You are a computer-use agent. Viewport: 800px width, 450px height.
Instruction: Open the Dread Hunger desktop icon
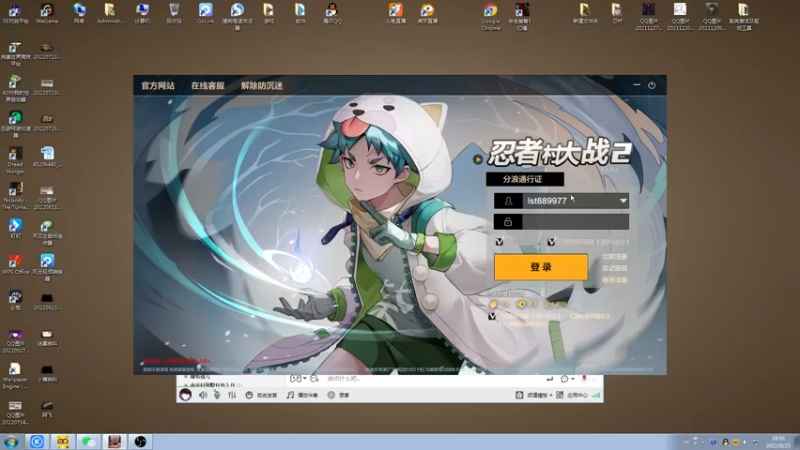click(15, 160)
